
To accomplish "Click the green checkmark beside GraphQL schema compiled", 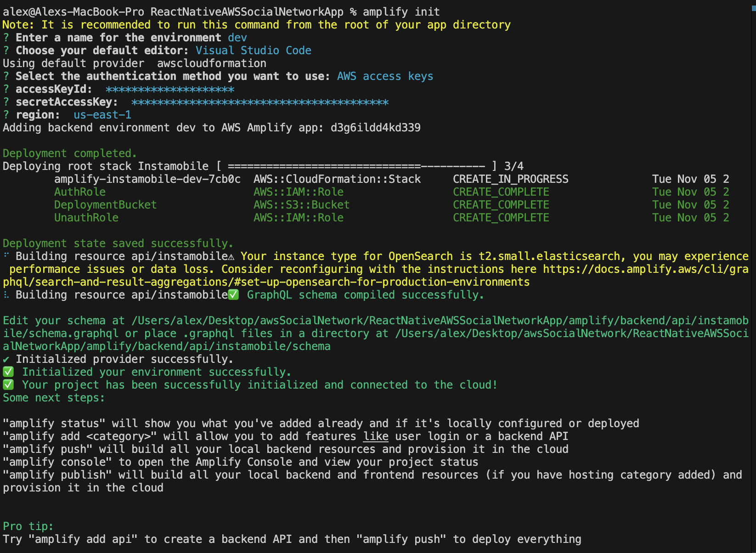I will click(233, 295).
